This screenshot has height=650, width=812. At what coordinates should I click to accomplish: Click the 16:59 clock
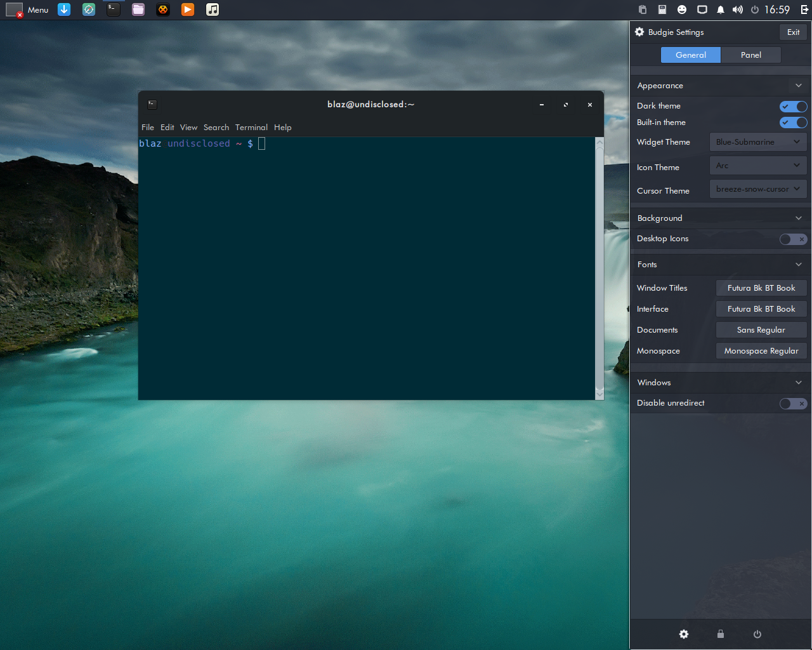pos(777,10)
